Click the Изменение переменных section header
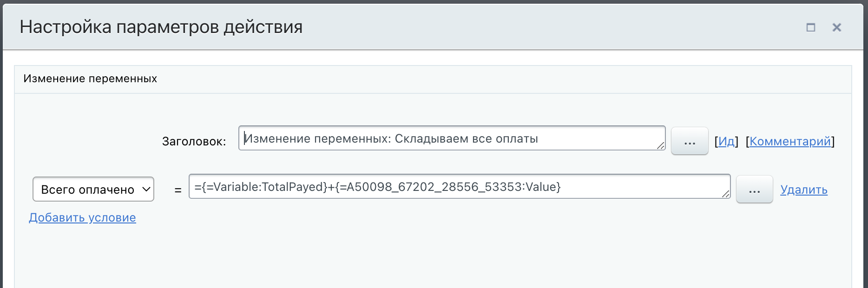868x288 pixels. tap(90, 79)
